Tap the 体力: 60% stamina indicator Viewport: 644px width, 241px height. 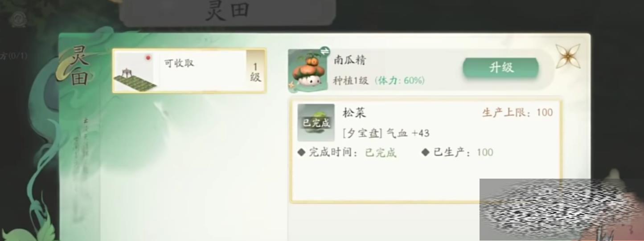(399, 81)
